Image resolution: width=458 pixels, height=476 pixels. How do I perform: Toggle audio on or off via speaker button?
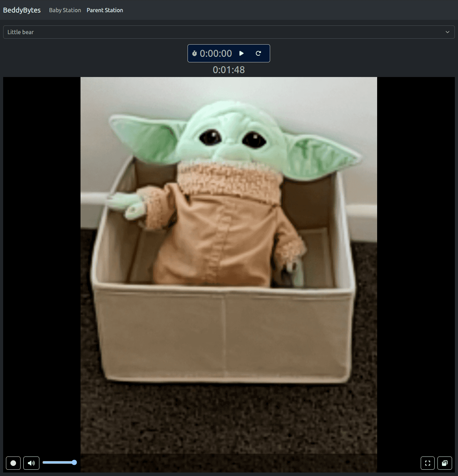pyautogui.click(x=31, y=463)
